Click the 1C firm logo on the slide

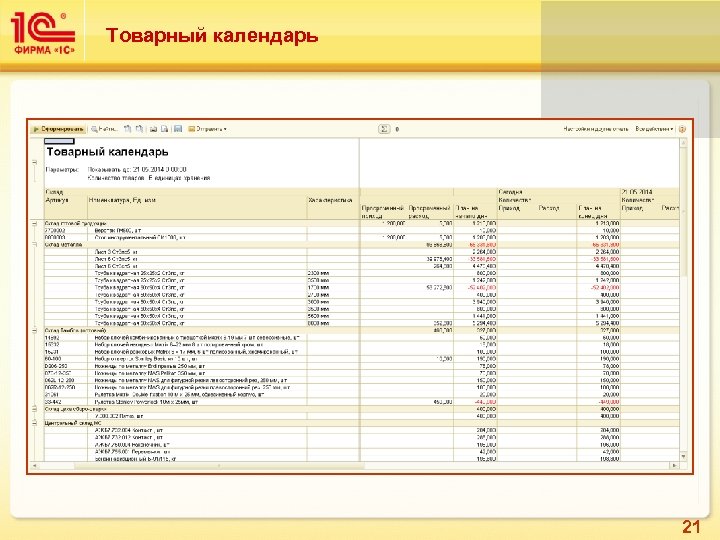[x=43, y=33]
